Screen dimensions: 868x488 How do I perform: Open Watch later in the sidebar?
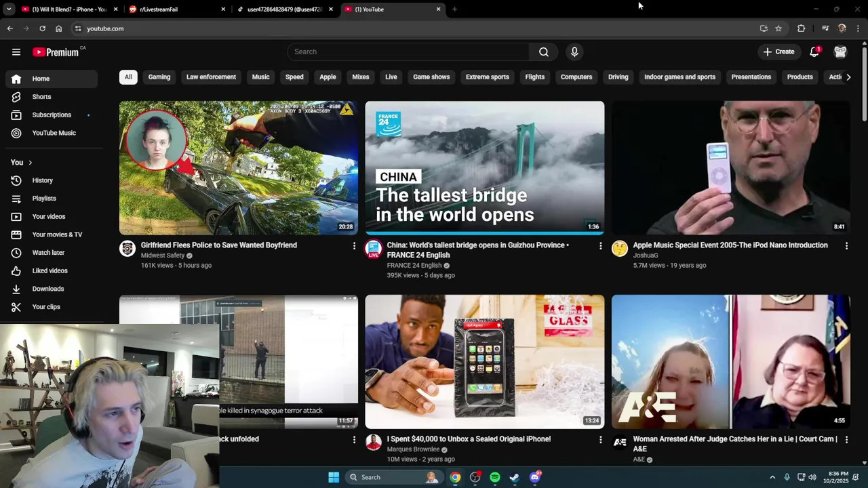click(x=52, y=253)
